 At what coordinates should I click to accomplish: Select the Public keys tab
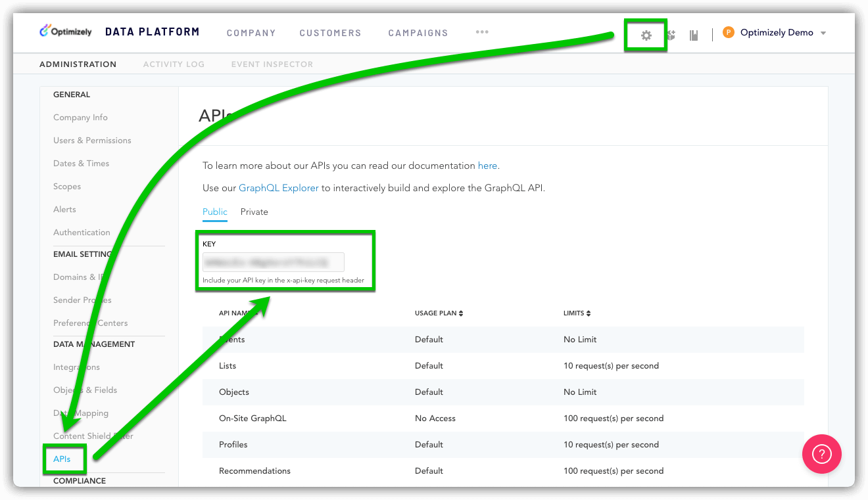point(215,212)
